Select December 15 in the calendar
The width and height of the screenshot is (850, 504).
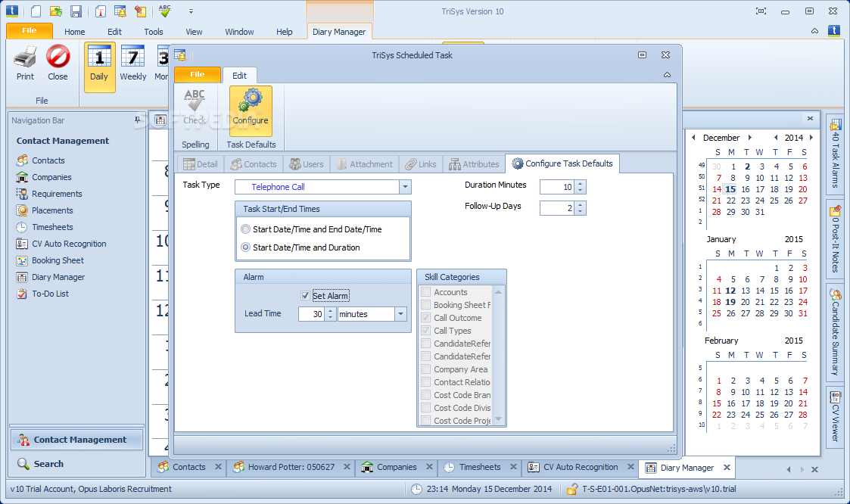pos(730,189)
